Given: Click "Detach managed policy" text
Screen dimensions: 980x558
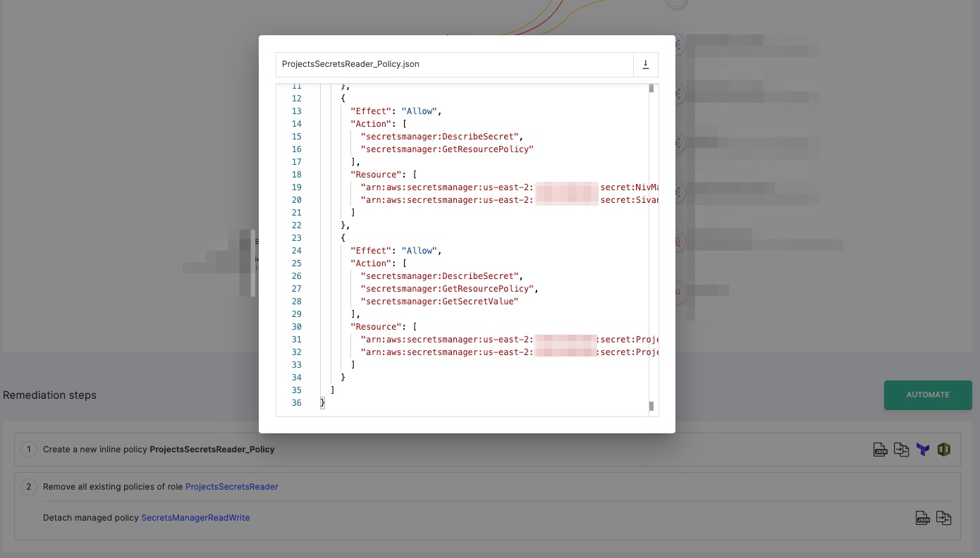Looking at the screenshot, I should point(91,518).
